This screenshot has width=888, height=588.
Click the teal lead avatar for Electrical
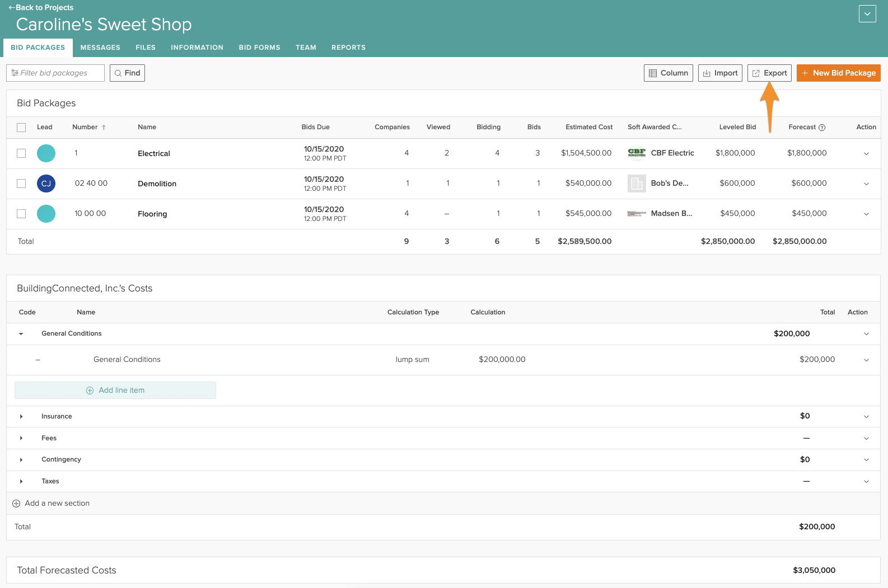click(x=46, y=153)
